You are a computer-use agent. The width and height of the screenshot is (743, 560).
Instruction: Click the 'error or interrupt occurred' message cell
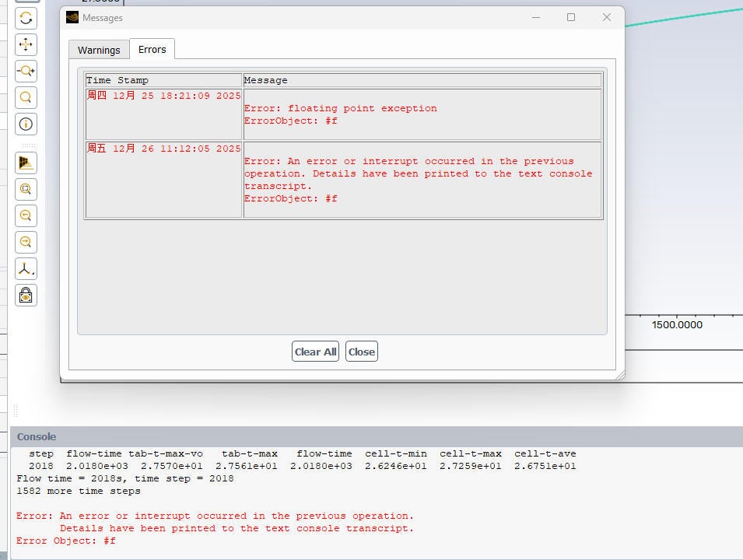pos(422,180)
